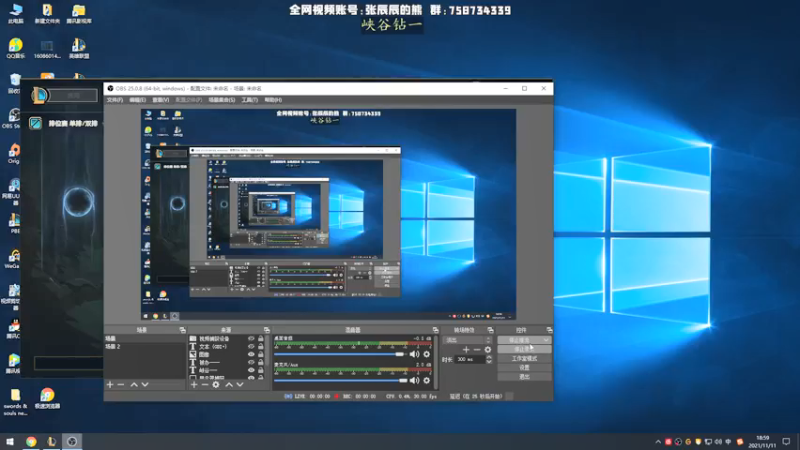The image size is (800, 450).
Task: Open 工具(T) menu in OBS
Action: [249, 100]
